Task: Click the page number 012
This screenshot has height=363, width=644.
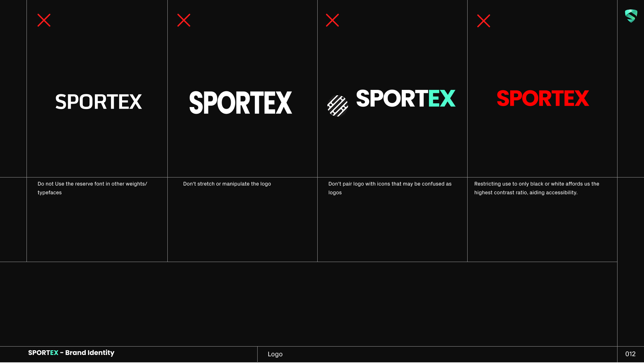Action: click(x=630, y=354)
